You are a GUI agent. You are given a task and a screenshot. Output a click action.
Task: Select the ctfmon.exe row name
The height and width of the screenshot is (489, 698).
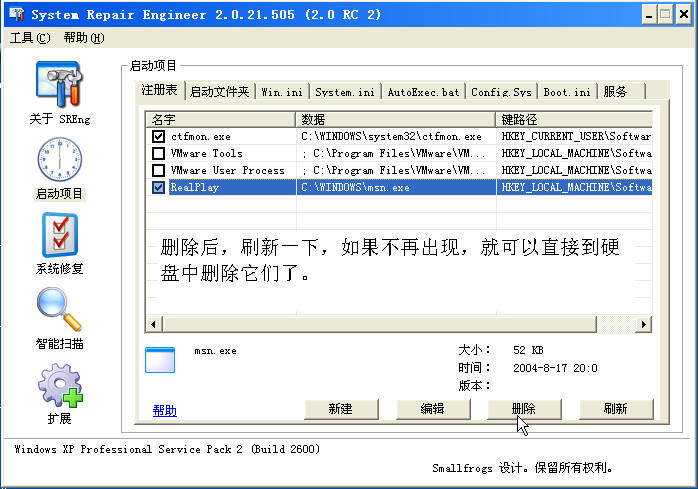(x=201, y=136)
